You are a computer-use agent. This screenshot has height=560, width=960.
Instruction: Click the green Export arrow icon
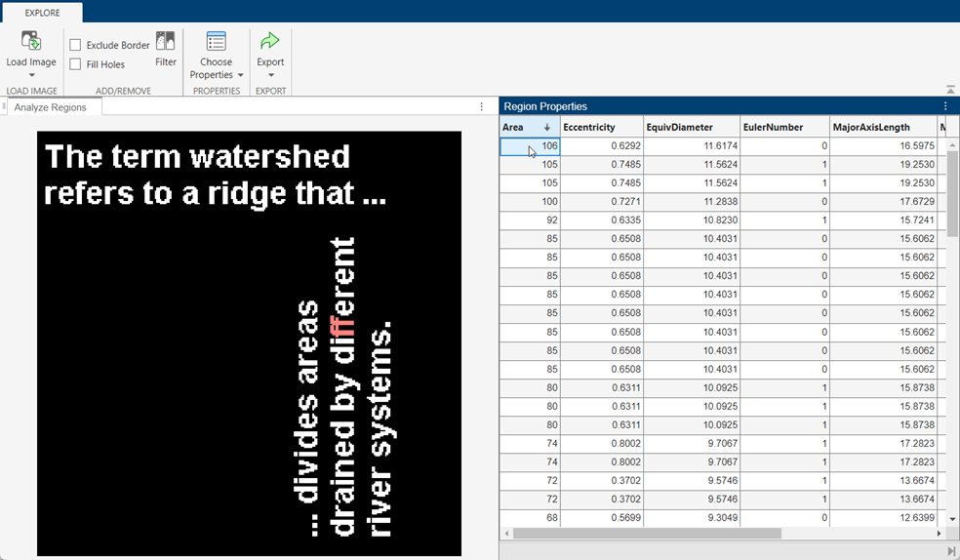270,41
